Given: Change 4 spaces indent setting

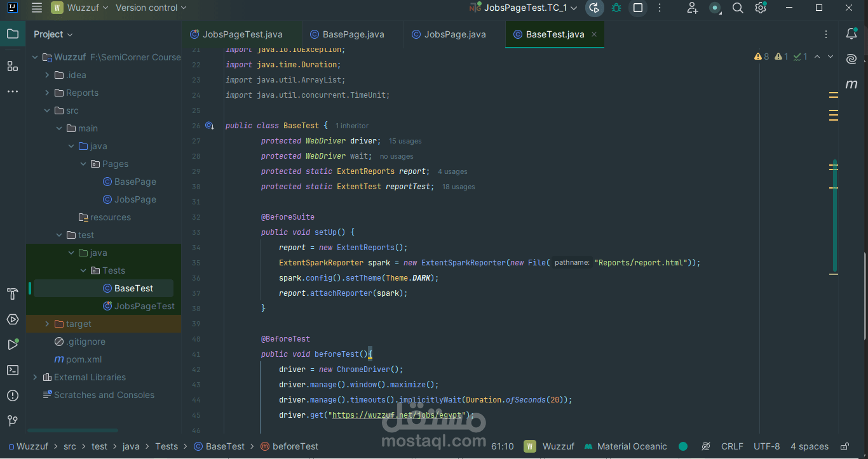Looking at the screenshot, I should tap(810, 446).
